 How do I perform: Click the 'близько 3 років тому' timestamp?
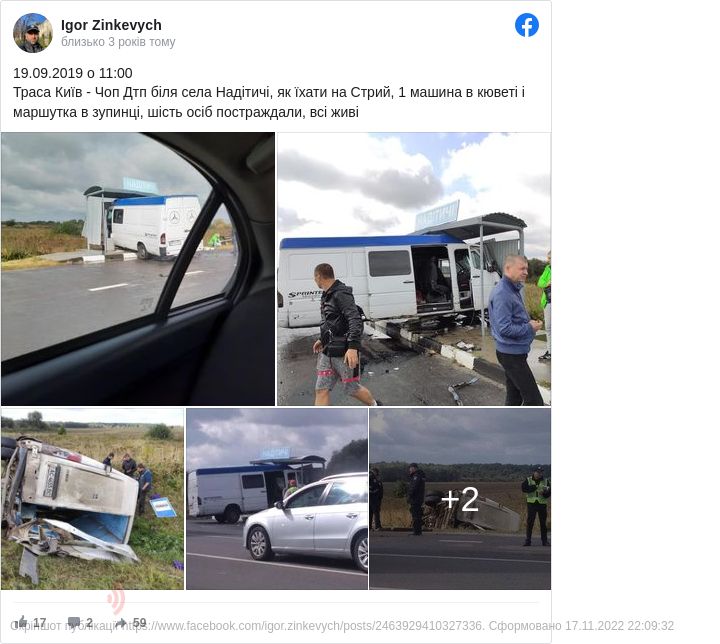118,42
